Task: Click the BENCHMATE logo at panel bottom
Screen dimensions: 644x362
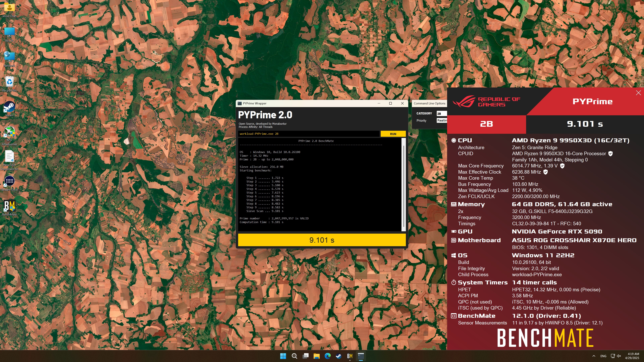Action: [x=545, y=338]
